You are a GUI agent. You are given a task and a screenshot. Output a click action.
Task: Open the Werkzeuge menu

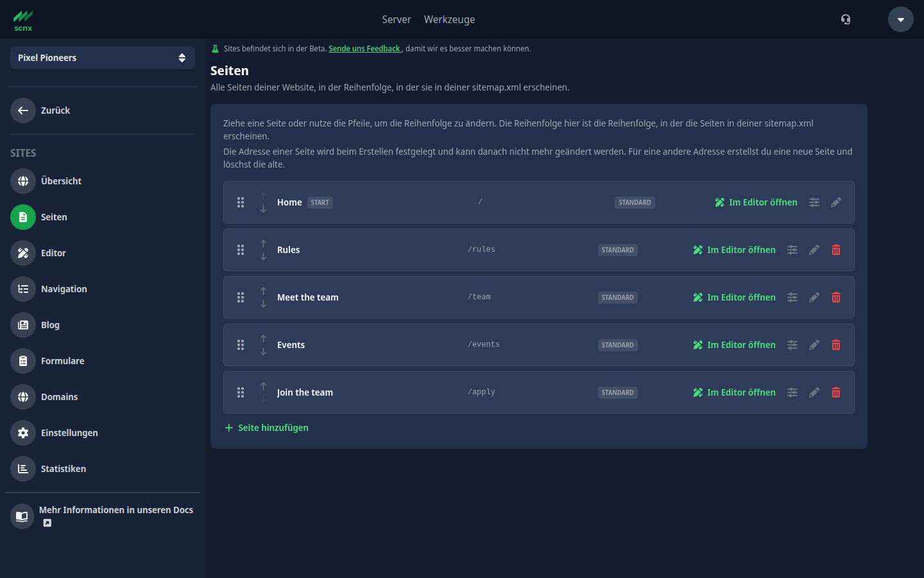pyautogui.click(x=450, y=19)
